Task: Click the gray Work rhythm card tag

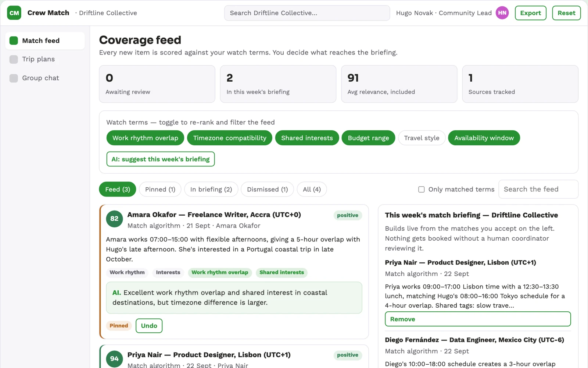Action: click(x=127, y=273)
